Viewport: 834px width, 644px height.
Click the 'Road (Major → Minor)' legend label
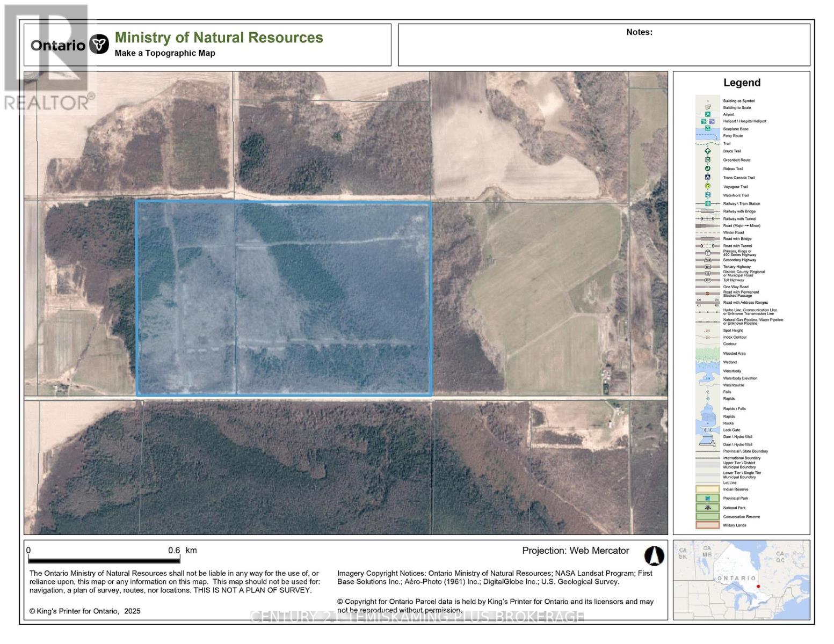coord(741,225)
